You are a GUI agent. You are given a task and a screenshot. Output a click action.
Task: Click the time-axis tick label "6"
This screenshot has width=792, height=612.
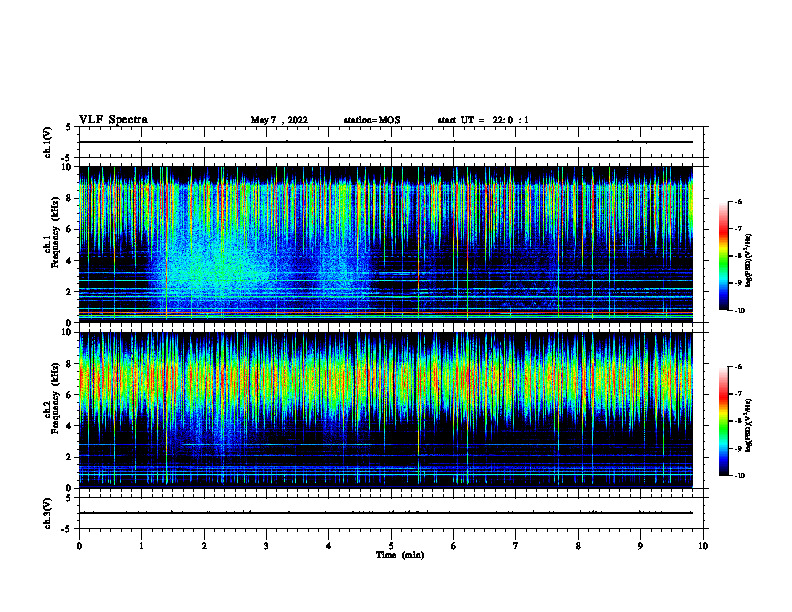pyautogui.click(x=454, y=546)
